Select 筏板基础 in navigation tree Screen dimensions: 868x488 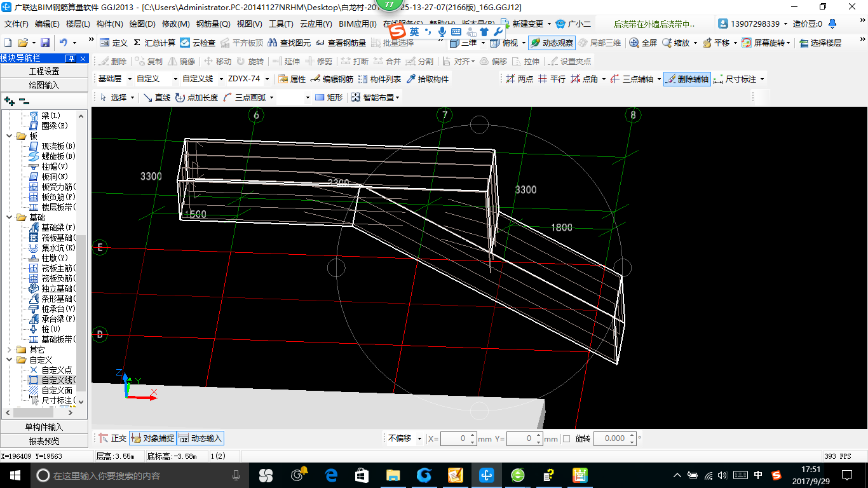pyautogui.click(x=53, y=238)
